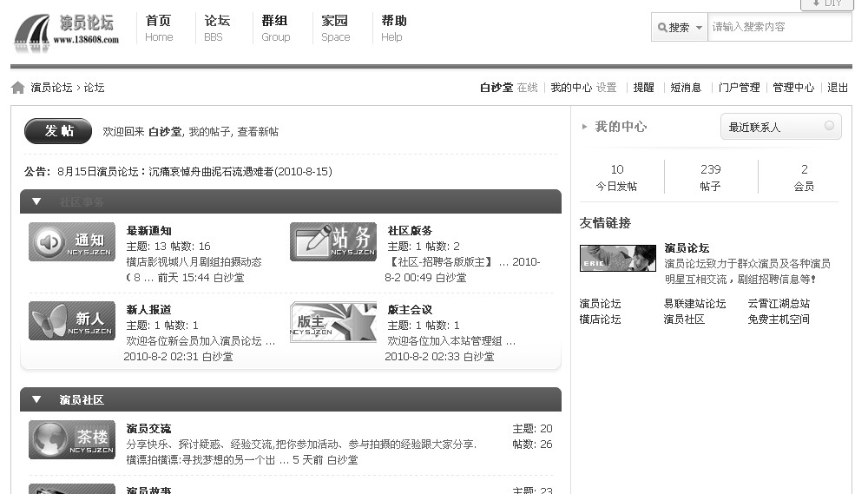
Task: Open 短消息 messages link
Action: 686,88
